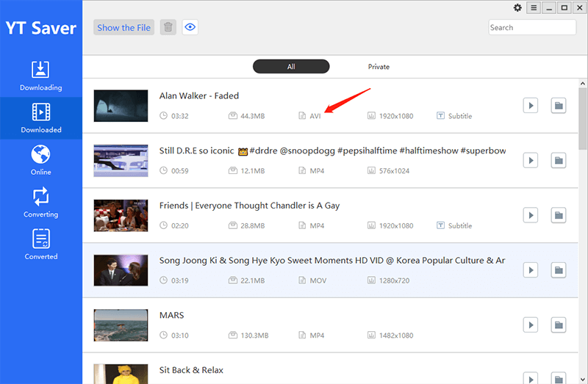Open folder for MARS video

click(x=559, y=325)
